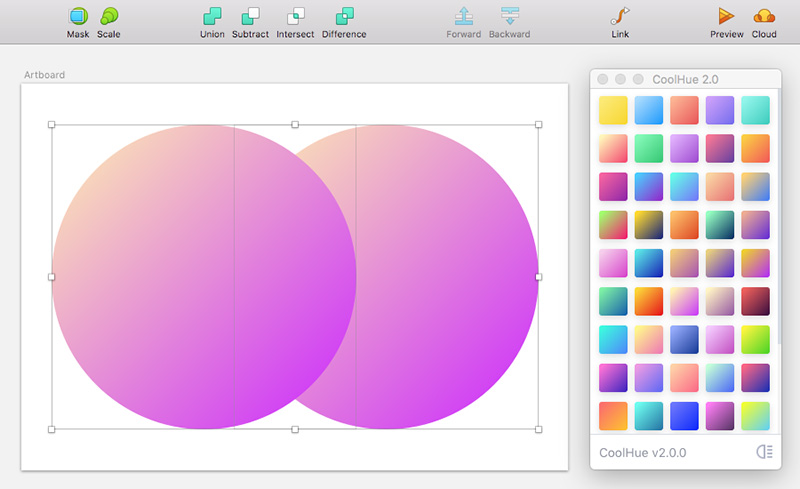Click the top-left selection handle

tap(52, 125)
